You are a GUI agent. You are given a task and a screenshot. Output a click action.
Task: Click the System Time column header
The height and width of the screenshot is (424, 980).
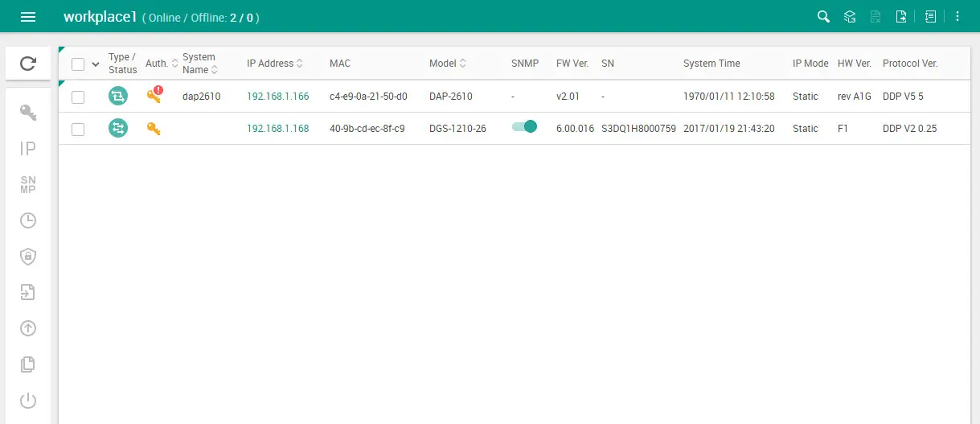coord(711,64)
